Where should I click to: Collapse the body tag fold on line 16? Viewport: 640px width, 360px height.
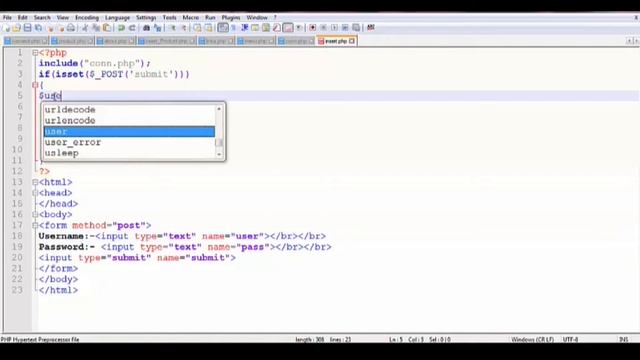[x=35, y=214]
